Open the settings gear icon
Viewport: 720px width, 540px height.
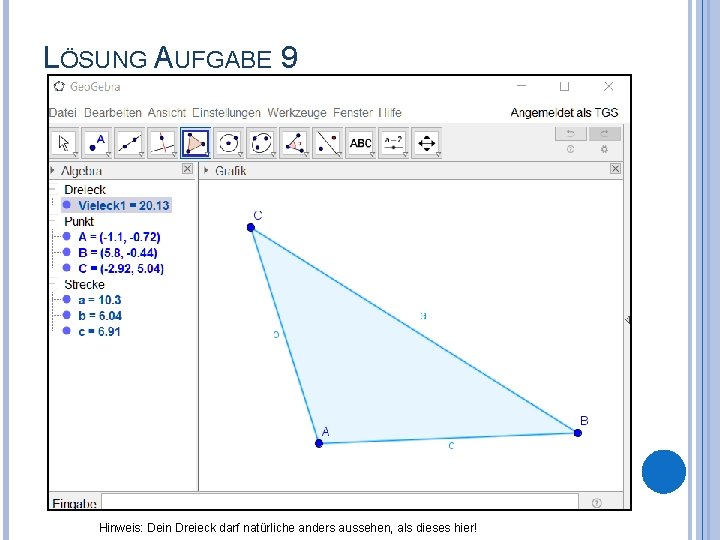click(x=604, y=149)
